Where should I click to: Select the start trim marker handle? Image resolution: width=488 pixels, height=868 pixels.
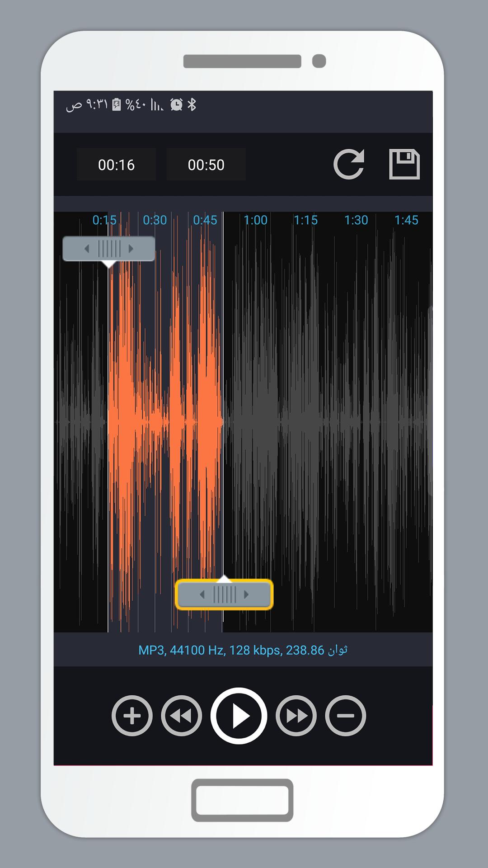(x=109, y=249)
